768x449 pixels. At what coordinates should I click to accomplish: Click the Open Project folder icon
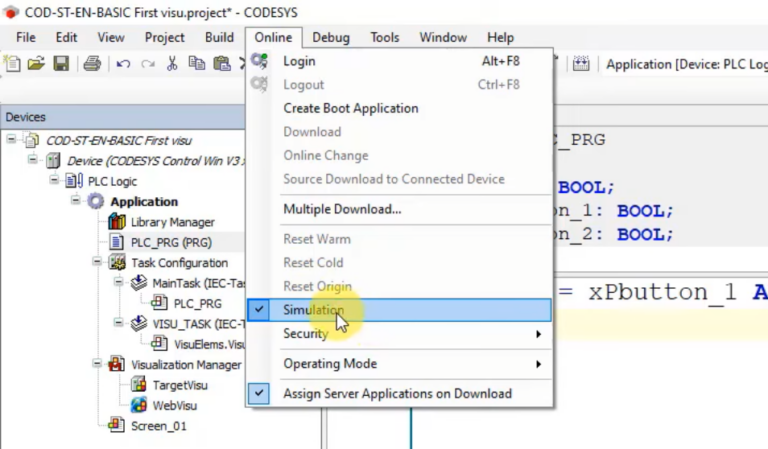coord(36,64)
